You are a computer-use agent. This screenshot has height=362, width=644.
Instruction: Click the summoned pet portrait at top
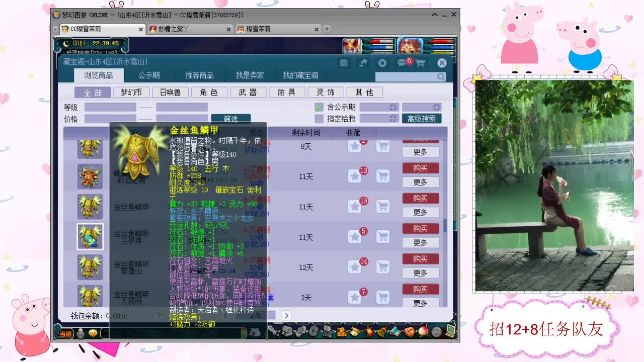[x=352, y=46]
